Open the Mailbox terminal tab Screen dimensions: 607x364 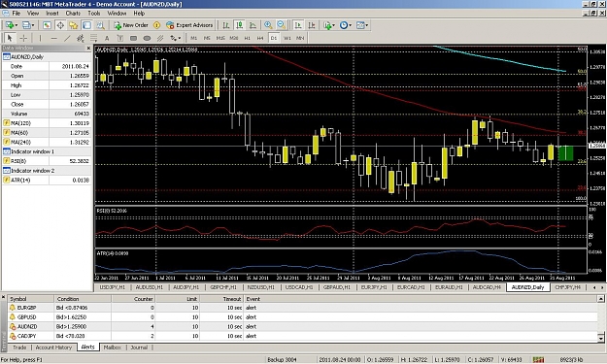click(x=113, y=347)
